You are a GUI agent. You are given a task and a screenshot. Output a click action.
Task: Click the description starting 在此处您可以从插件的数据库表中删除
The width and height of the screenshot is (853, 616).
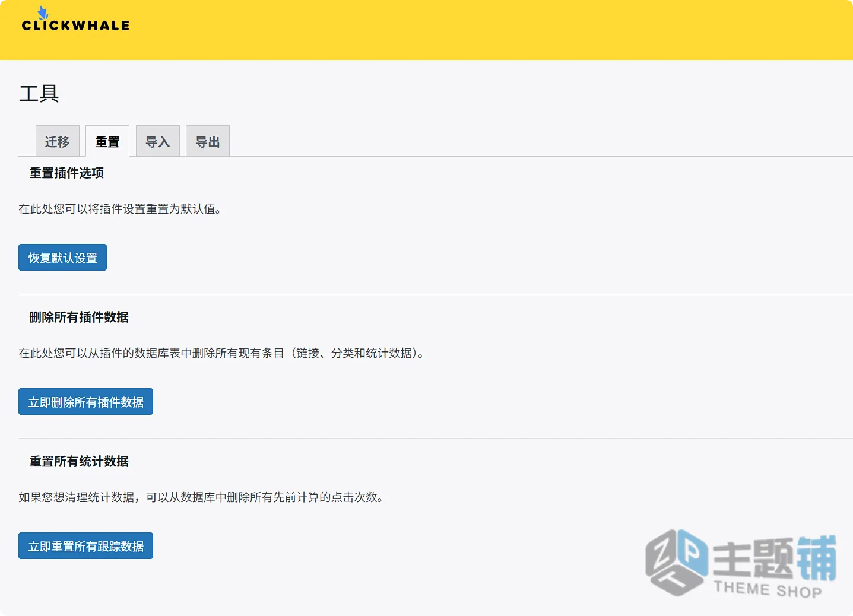222,353
